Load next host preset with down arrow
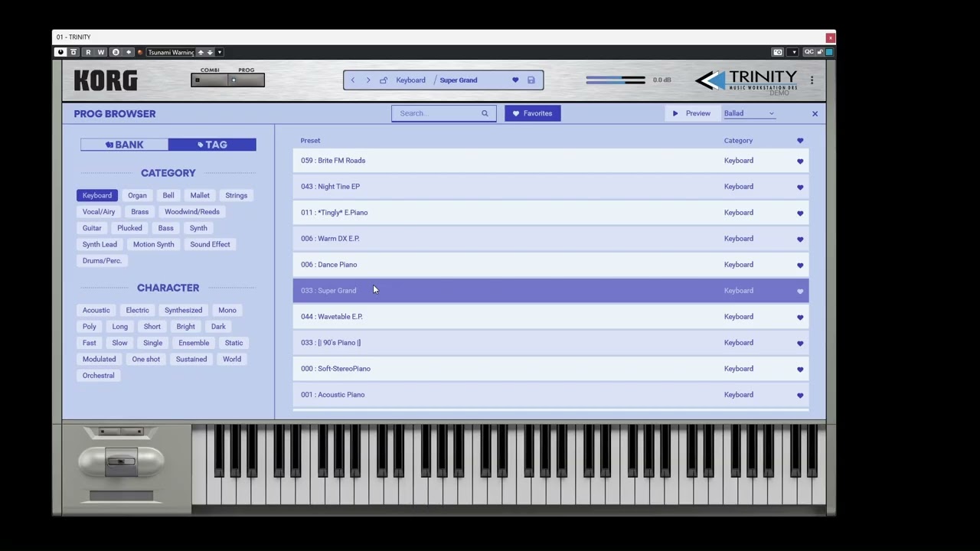 click(x=210, y=52)
